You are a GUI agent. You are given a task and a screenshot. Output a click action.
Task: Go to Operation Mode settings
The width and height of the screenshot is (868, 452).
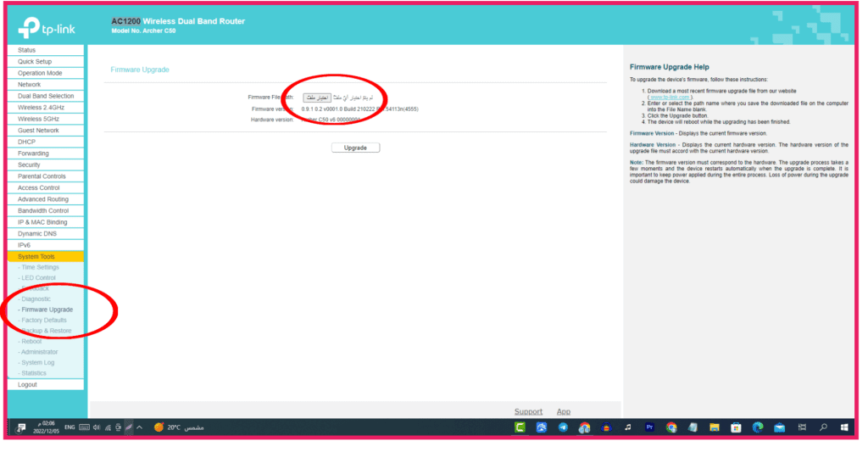coord(46,73)
